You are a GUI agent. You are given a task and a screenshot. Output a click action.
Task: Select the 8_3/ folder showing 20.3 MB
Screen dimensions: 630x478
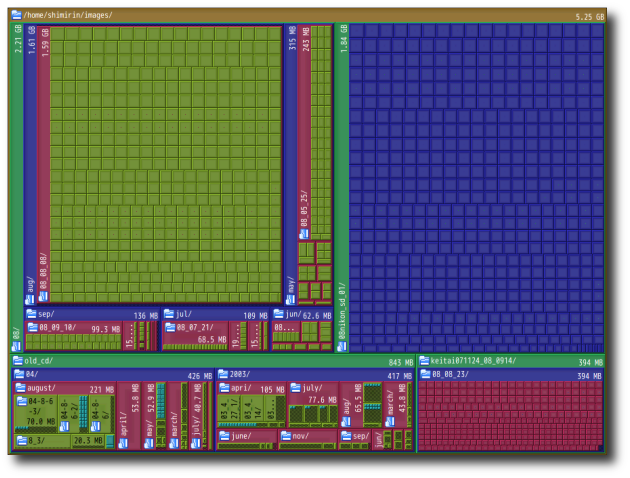pos(60,440)
